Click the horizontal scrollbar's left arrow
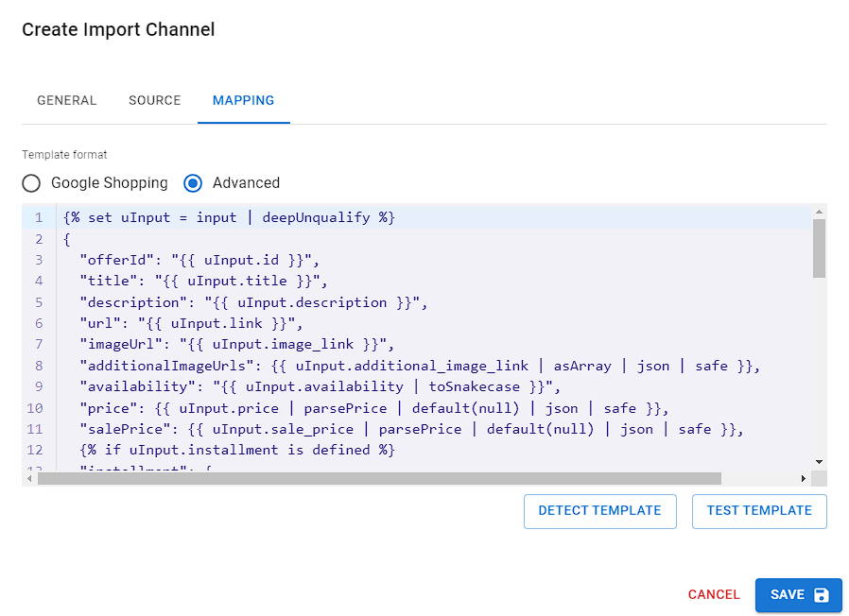 click(29, 479)
